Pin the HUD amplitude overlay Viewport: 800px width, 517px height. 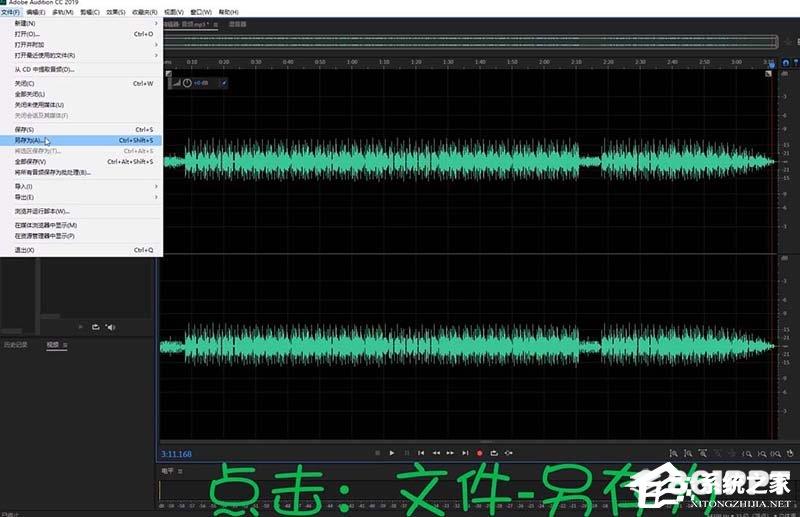point(223,83)
